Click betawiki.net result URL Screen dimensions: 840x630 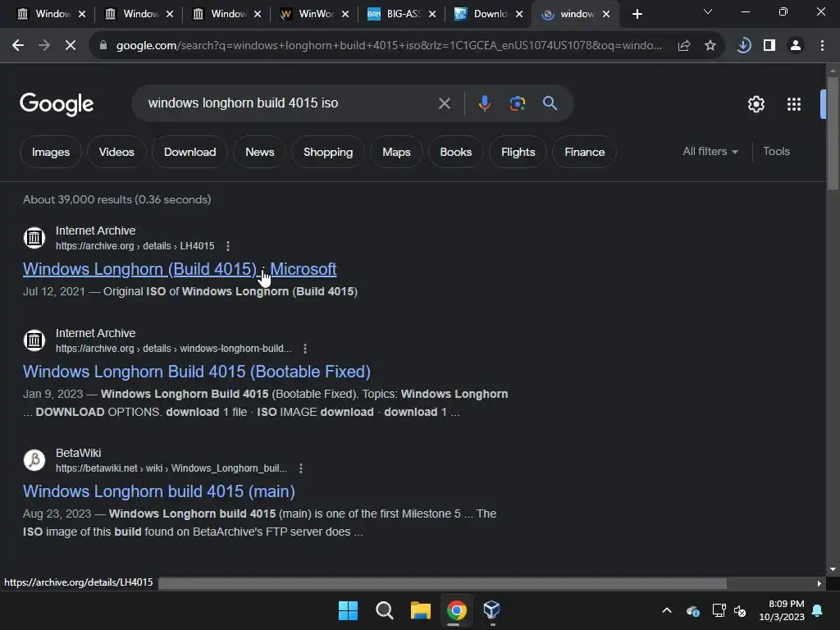pos(171,468)
